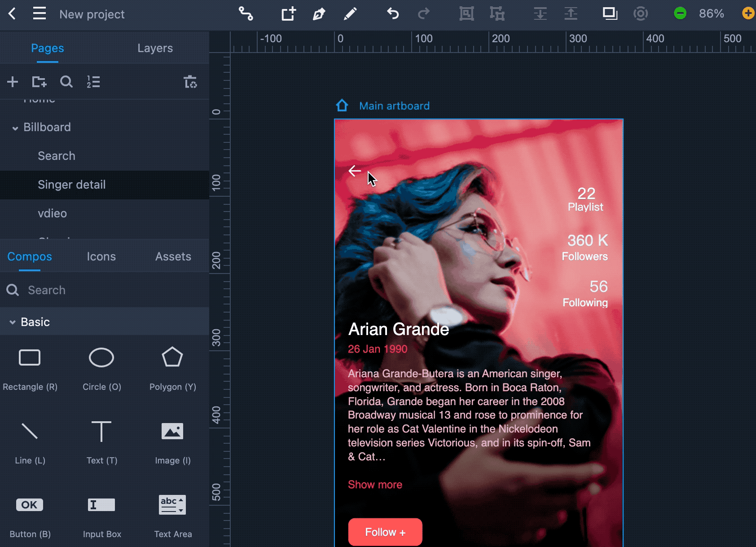Select the Singer detail page

point(105,185)
